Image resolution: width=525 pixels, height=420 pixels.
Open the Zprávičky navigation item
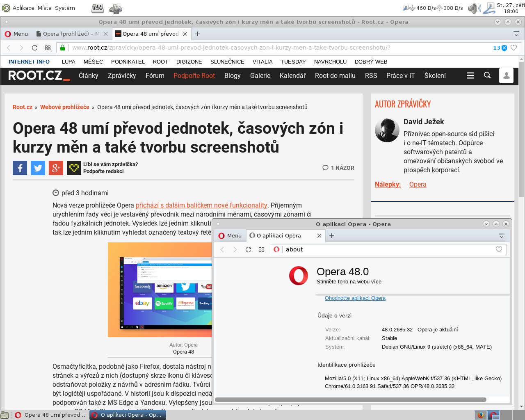[122, 75]
